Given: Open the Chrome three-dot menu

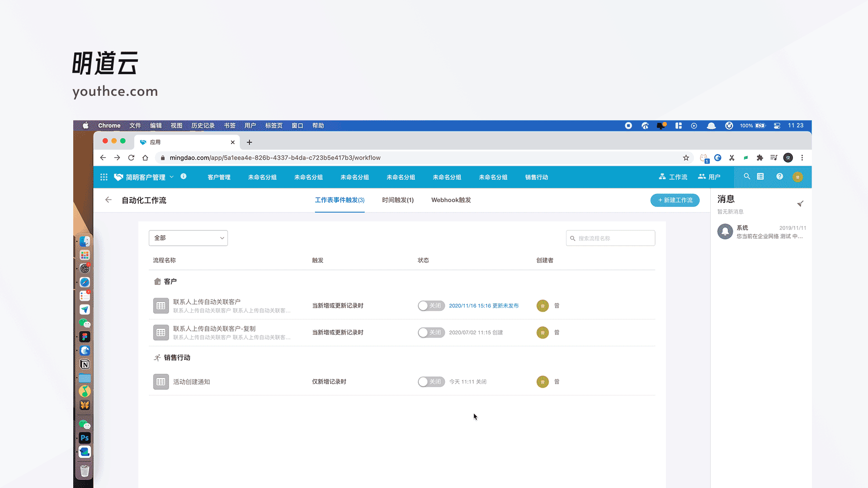Looking at the screenshot, I should click(802, 158).
